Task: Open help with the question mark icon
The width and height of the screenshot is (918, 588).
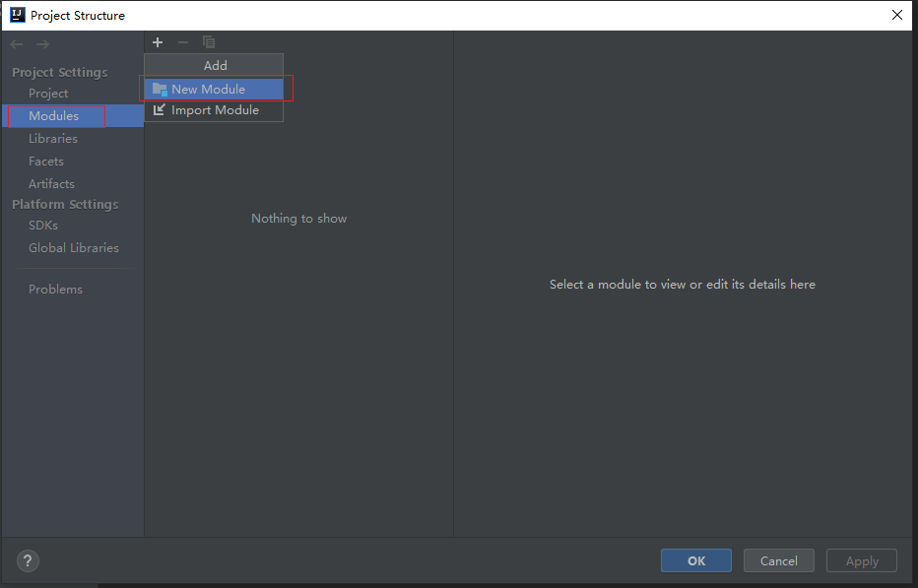Action: pos(29,560)
